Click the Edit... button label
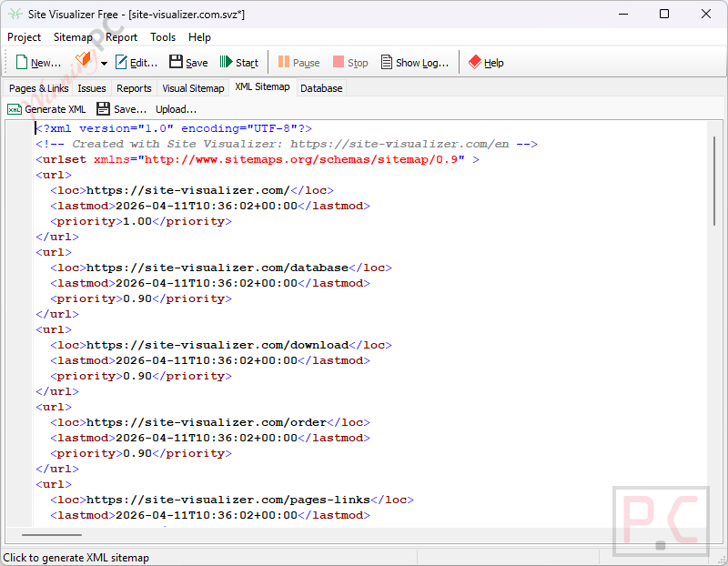The width and height of the screenshot is (728, 566). (144, 63)
